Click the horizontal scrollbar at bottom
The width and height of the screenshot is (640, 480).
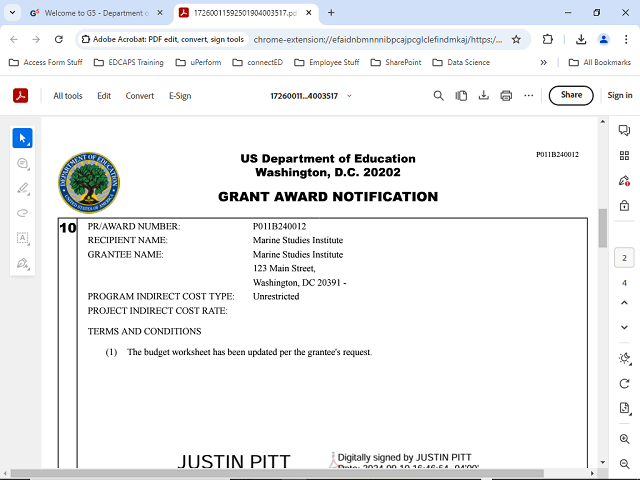pyautogui.click(x=278, y=473)
